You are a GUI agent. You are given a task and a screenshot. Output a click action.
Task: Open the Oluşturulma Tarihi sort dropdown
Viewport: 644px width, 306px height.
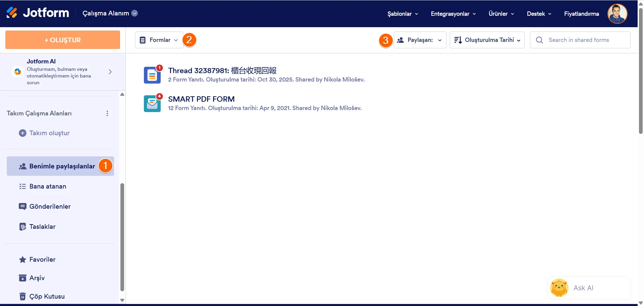pyautogui.click(x=487, y=40)
